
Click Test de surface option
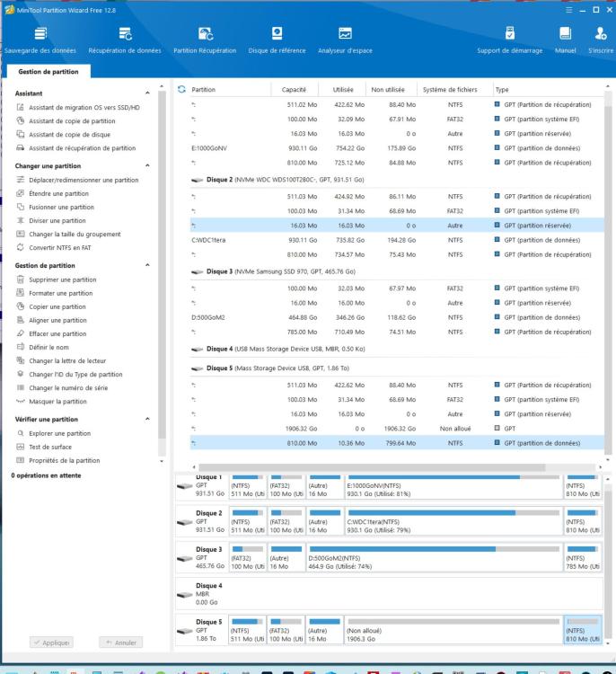click(x=50, y=447)
